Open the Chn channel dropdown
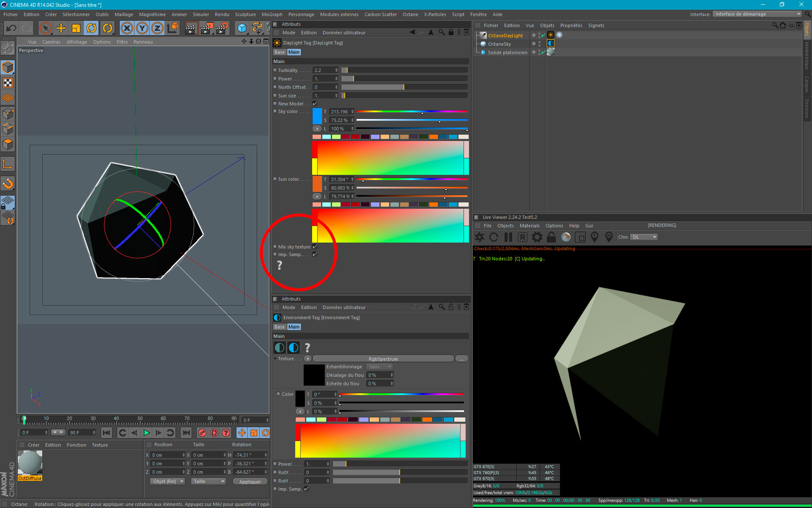 (x=644, y=237)
